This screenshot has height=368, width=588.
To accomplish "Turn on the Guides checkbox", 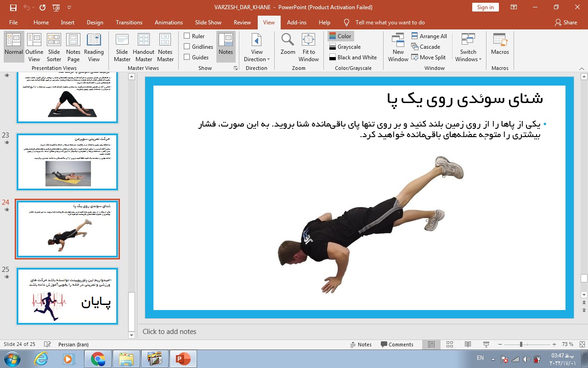I will coord(187,57).
